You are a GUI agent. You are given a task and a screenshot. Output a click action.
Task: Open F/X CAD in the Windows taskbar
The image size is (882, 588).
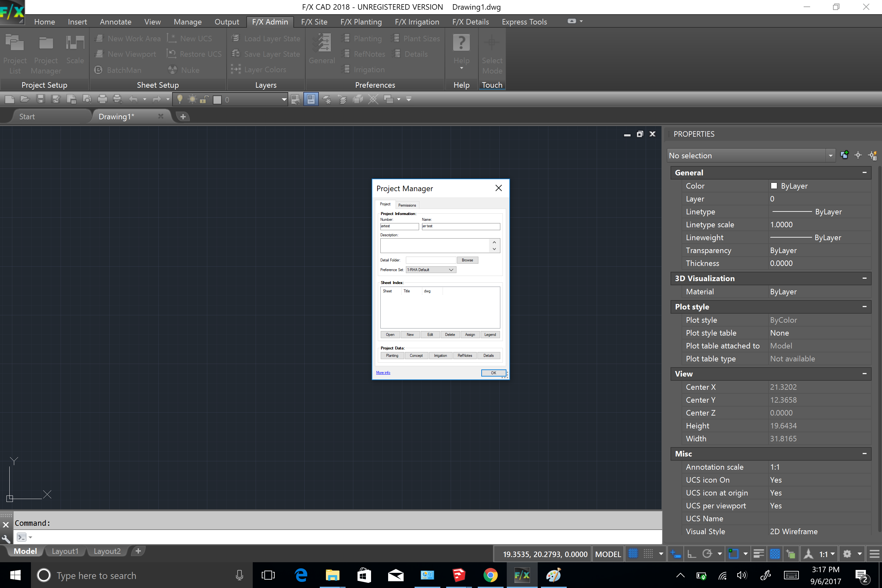[522, 575]
